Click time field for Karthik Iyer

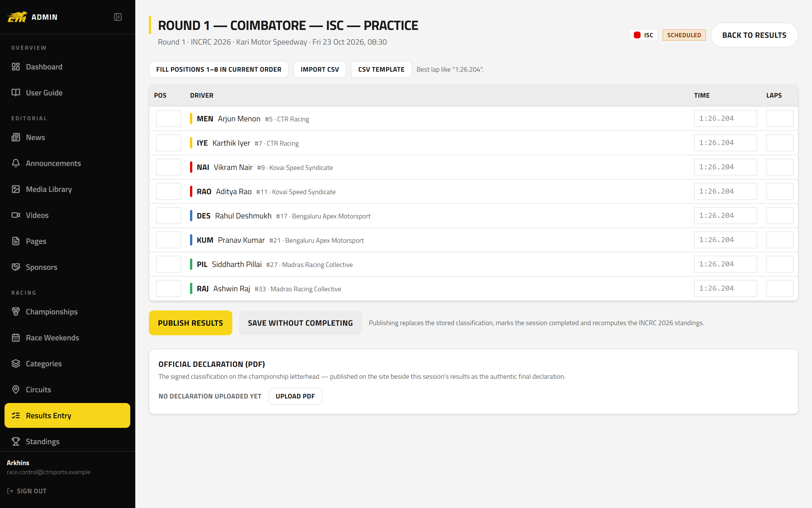(x=725, y=143)
